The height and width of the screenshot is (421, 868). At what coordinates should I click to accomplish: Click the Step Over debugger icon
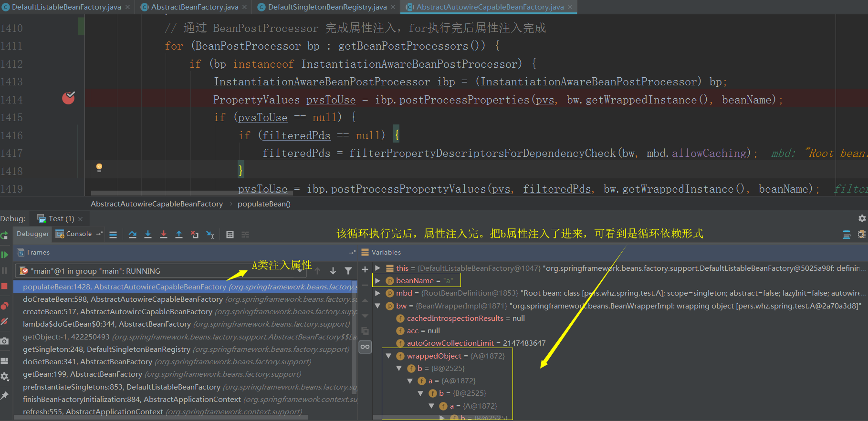coord(133,235)
